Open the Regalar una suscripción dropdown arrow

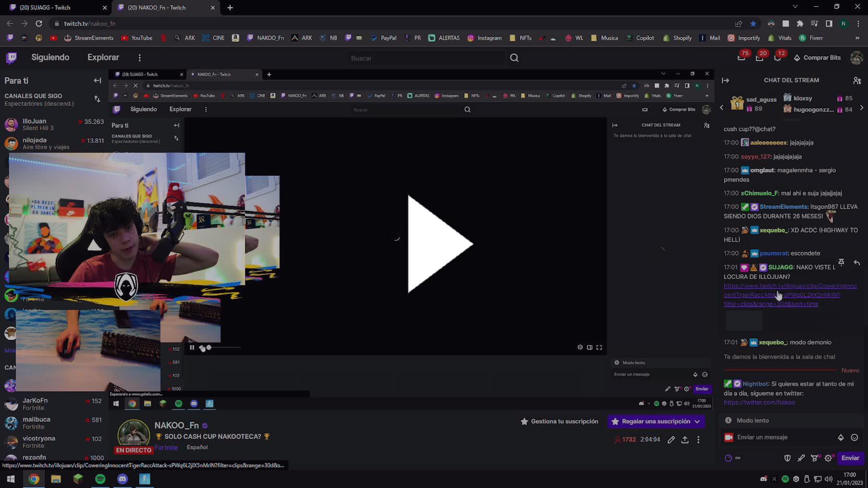[698, 421]
